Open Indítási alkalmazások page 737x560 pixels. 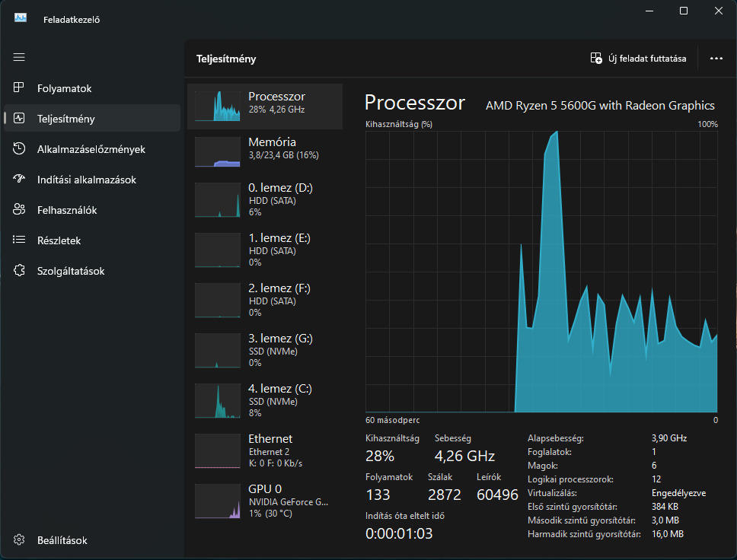pyautogui.click(x=91, y=180)
